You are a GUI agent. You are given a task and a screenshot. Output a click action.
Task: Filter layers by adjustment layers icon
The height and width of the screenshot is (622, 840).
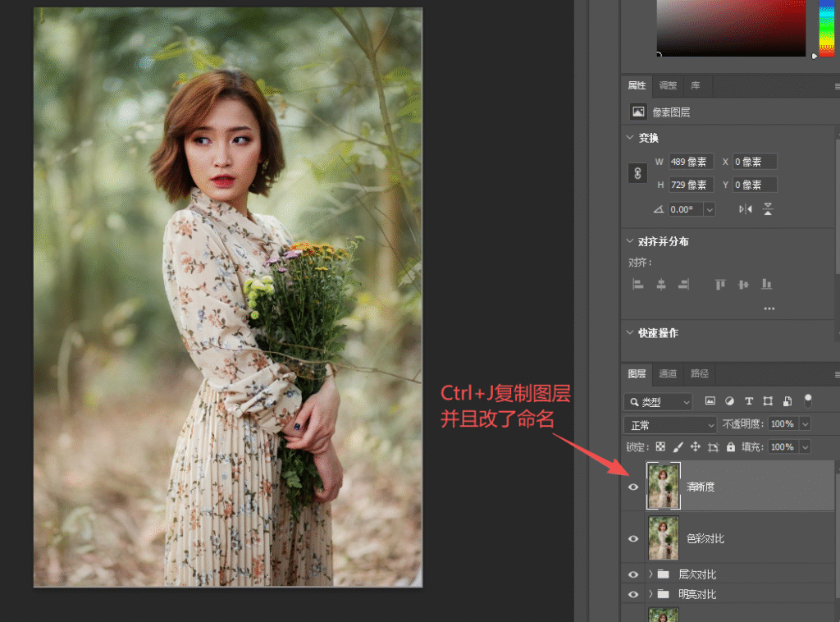(x=729, y=400)
